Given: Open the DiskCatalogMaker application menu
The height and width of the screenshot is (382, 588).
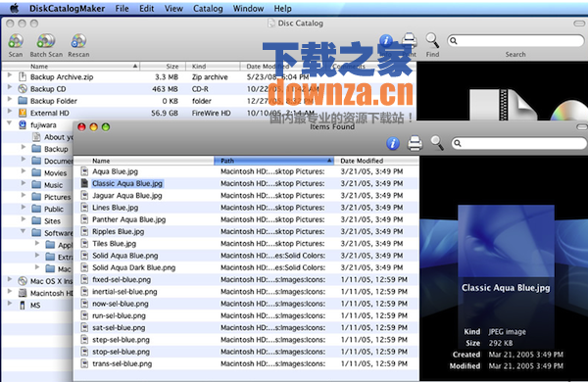Looking at the screenshot, I should 67,8.
